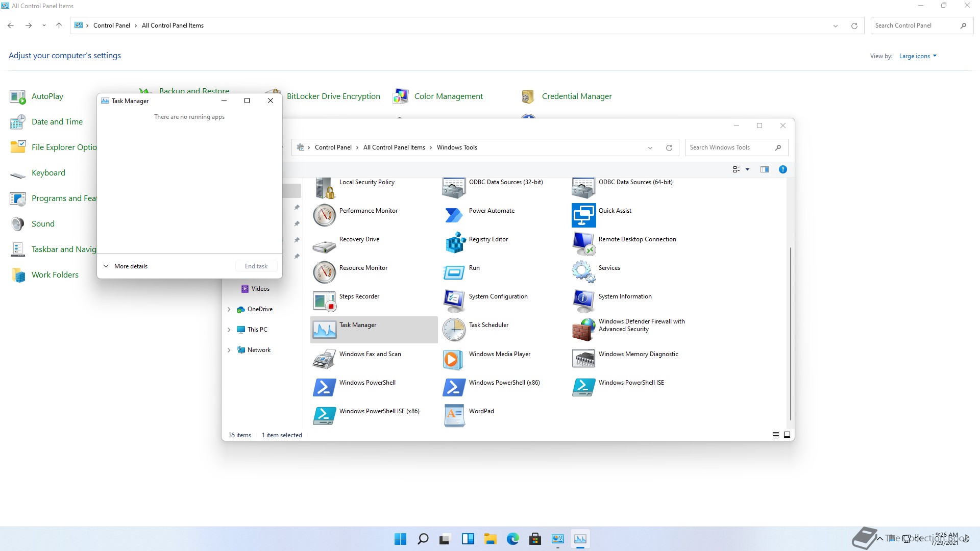Expand Network tree node
This screenshot has width=980, height=551.
(229, 350)
